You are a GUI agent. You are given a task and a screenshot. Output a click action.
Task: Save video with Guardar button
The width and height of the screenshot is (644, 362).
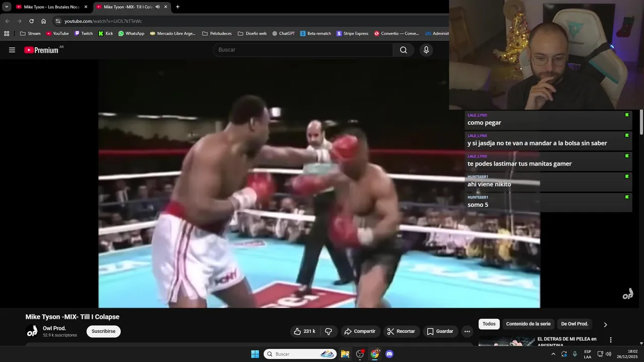click(440, 331)
